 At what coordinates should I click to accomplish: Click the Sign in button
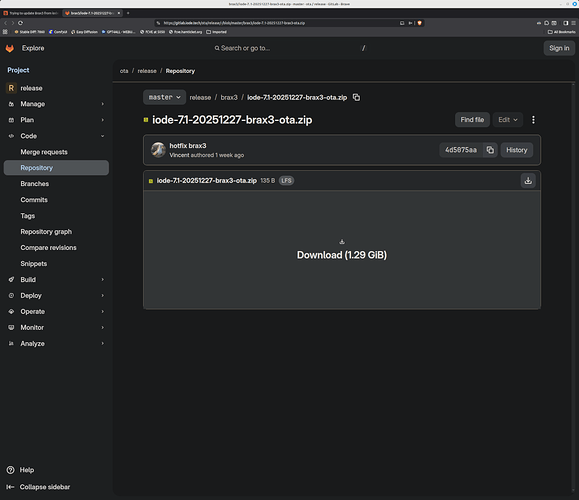[559, 48]
